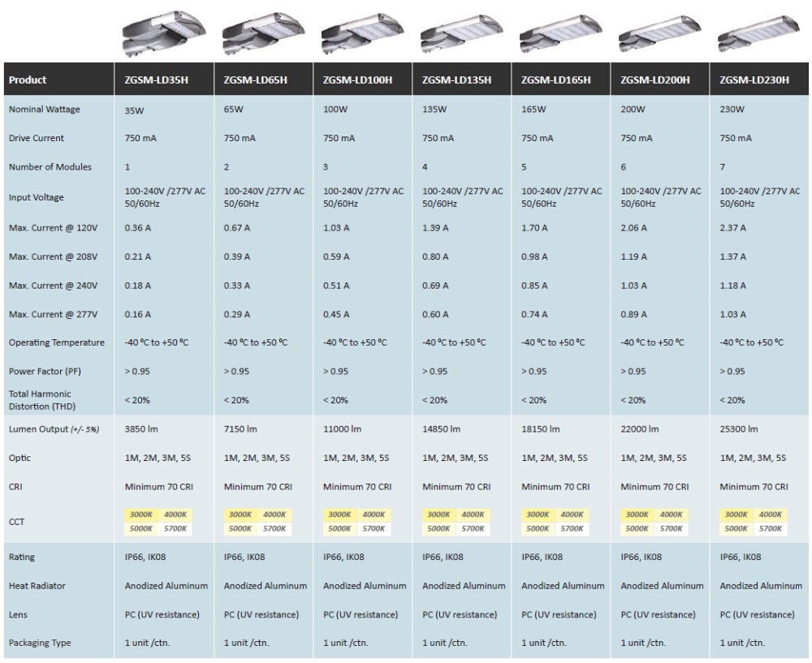Click the Lens row label
The height and width of the screenshot is (663, 812).
(18, 614)
